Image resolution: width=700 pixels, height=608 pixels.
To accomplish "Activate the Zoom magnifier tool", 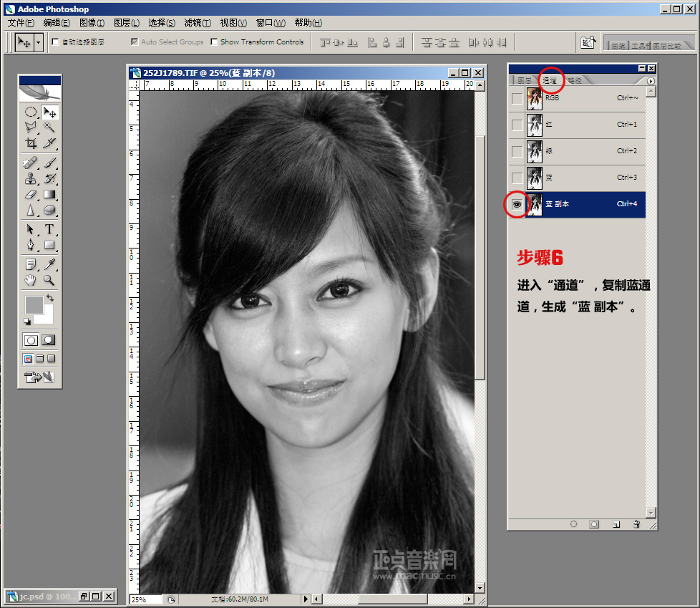I will pos(49,280).
